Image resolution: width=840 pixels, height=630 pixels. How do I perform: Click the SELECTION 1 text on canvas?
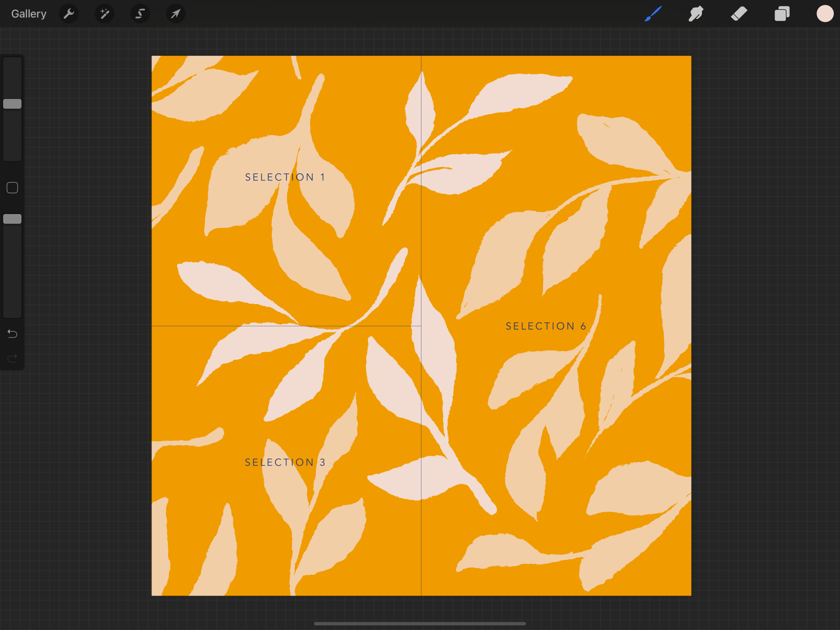point(285,177)
